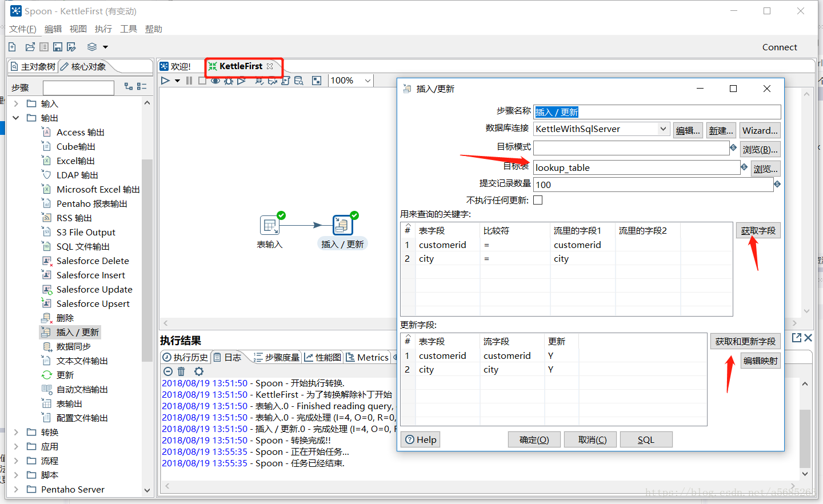Focus the 步骤 search field

[78, 87]
